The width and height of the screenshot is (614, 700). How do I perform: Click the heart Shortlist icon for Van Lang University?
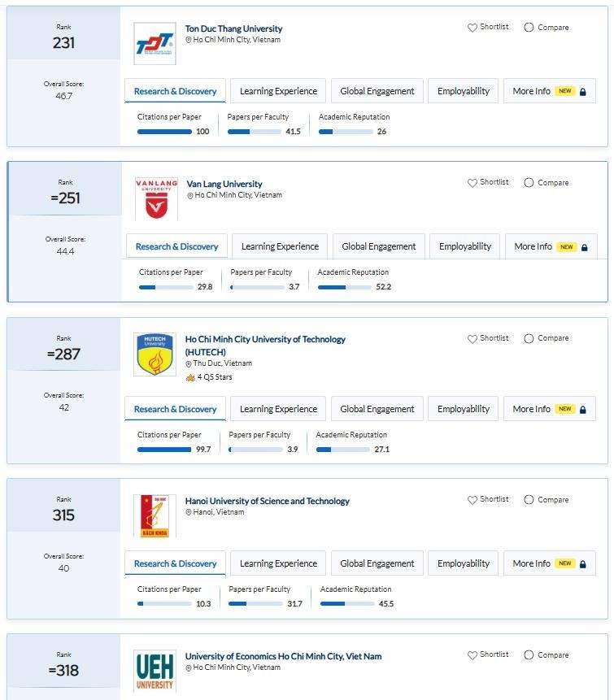click(x=472, y=183)
